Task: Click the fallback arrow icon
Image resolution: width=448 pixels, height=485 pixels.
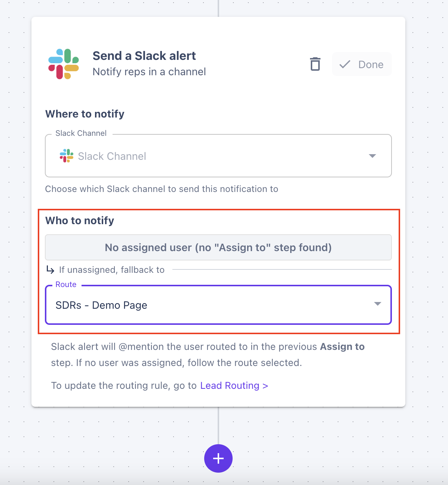Action: point(50,269)
